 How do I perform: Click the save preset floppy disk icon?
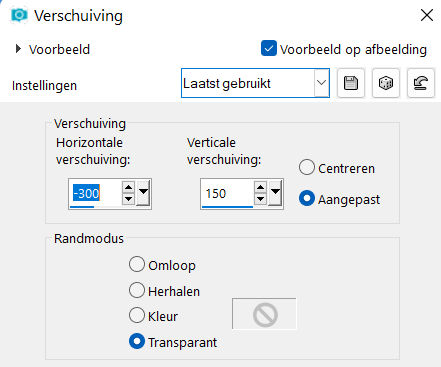pyautogui.click(x=351, y=83)
